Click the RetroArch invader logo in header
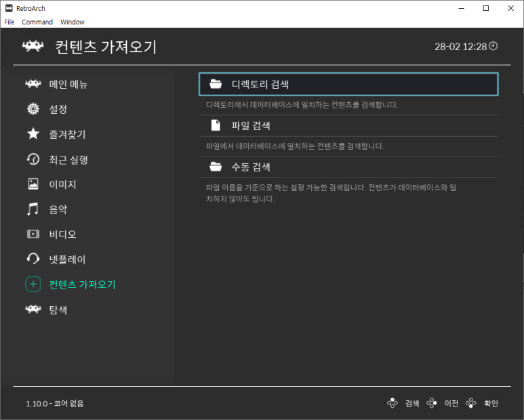 33,46
